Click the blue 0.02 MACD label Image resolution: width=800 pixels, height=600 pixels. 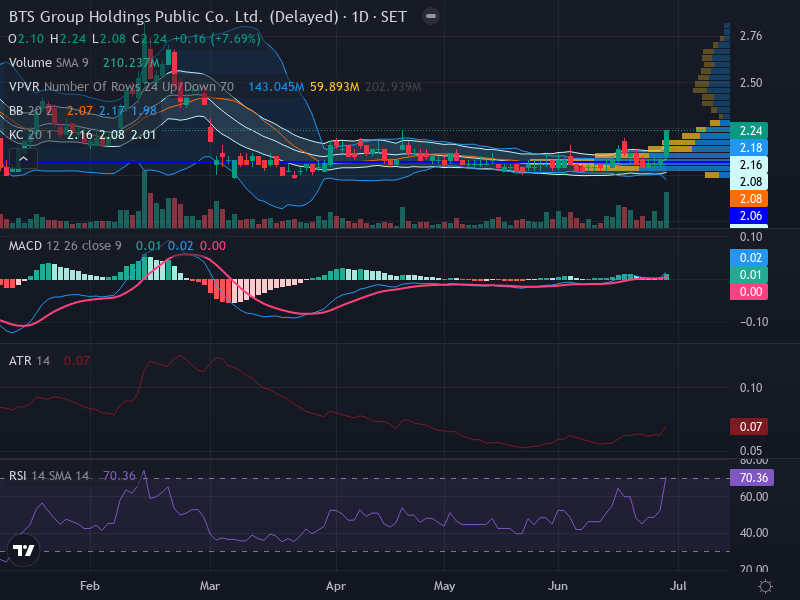pos(749,257)
